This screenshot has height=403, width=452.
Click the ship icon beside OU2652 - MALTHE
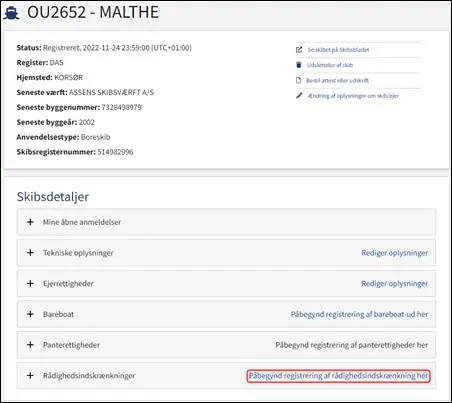coord(11,13)
